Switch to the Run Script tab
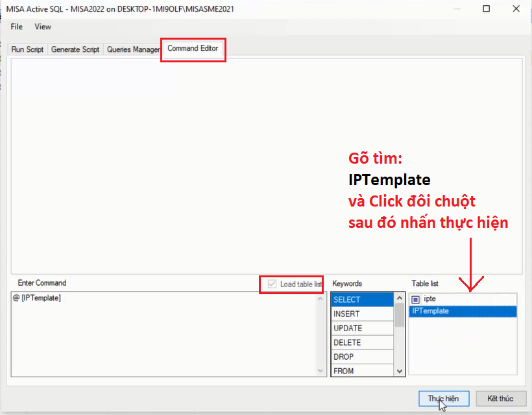This screenshot has height=415, width=532. tap(27, 49)
